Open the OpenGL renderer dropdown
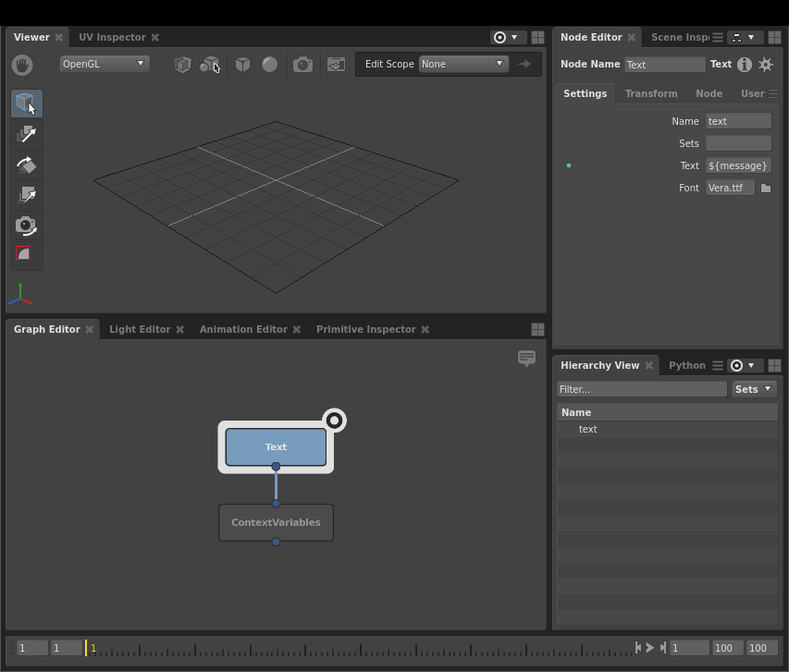The width and height of the screenshot is (789, 672). coord(105,64)
